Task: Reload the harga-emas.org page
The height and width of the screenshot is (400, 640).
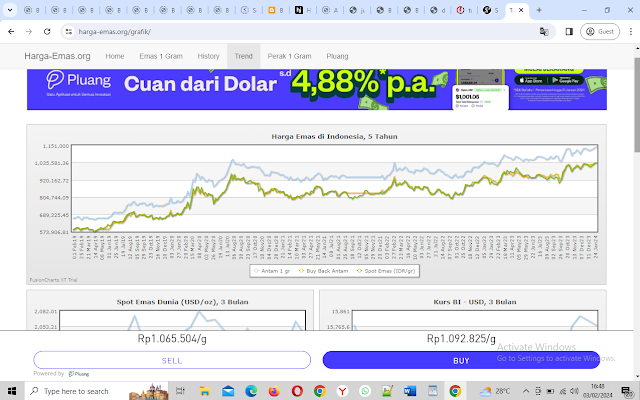Action: pyautogui.click(x=47, y=31)
